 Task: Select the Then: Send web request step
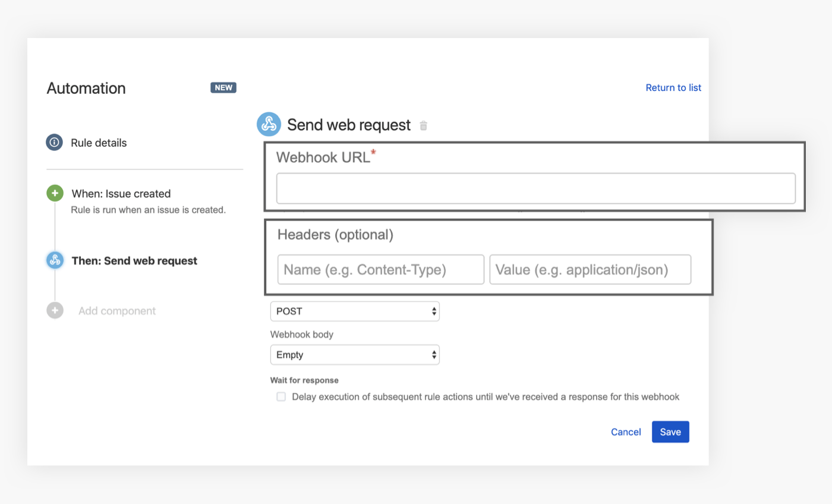[x=134, y=261]
